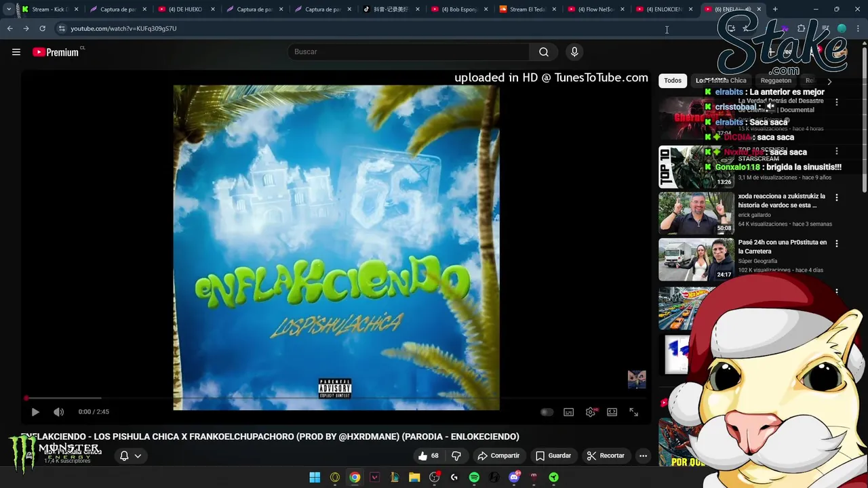Go forward in browser history

[26, 28]
